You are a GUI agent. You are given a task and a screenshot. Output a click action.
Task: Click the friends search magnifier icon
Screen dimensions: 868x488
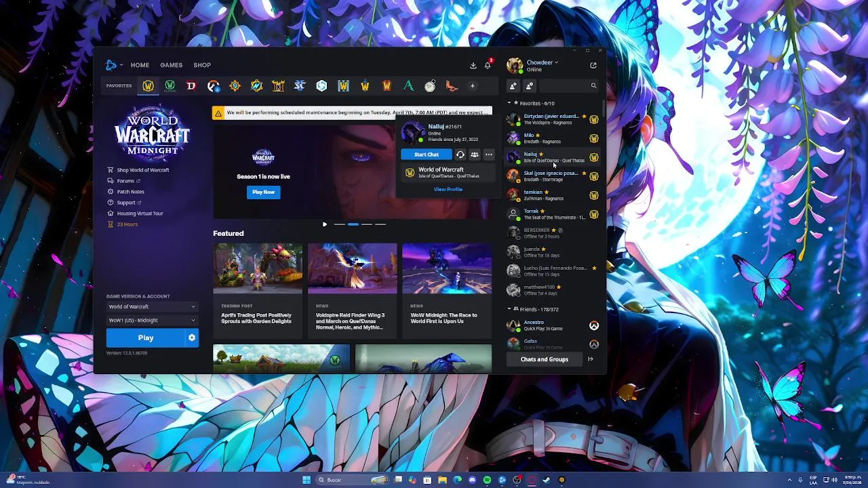pos(593,86)
